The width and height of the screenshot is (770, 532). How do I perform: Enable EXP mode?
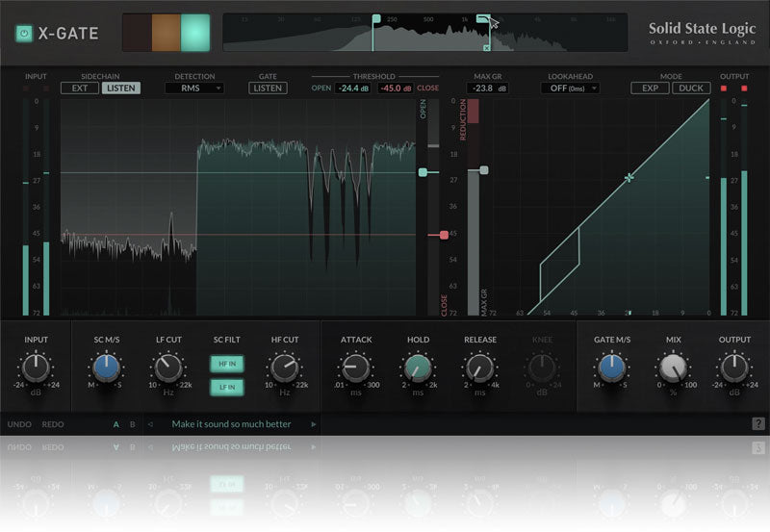tap(650, 88)
